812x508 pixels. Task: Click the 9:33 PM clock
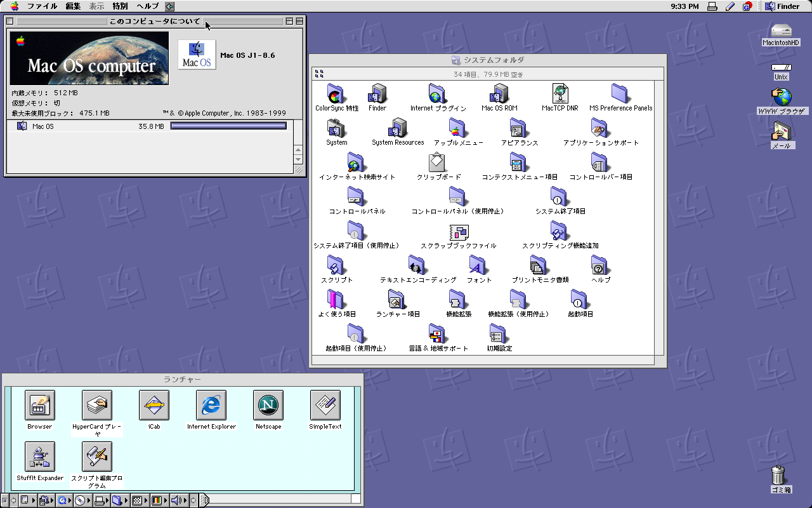click(x=684, y=6)
